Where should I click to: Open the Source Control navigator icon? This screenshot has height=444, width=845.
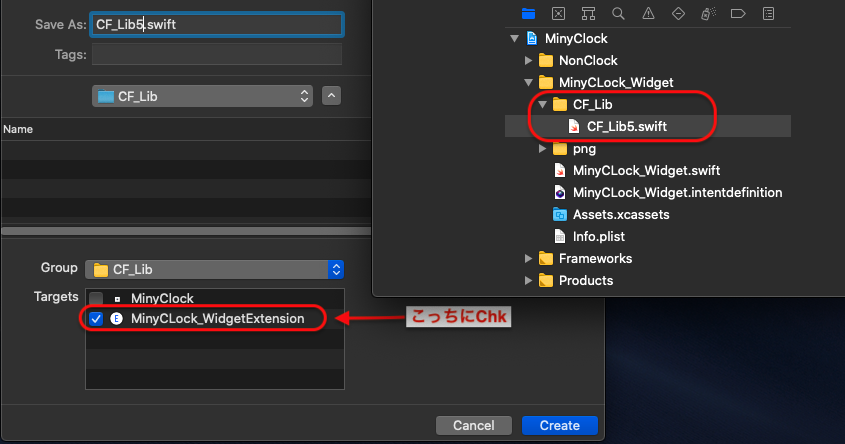coord(558,14)
